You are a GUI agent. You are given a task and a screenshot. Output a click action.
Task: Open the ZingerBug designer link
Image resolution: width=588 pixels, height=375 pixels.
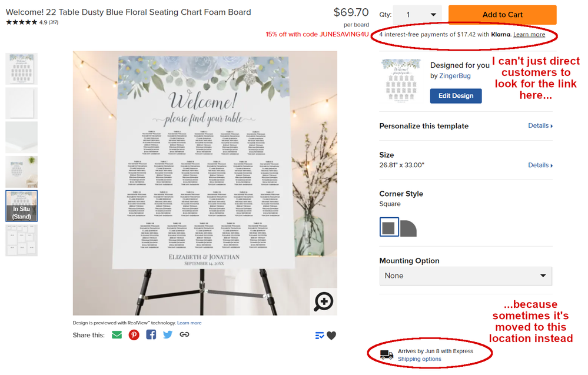pos(455,76)
